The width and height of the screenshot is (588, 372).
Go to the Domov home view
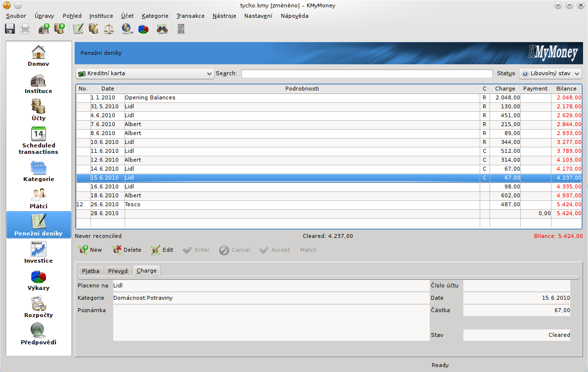point(39,56)
